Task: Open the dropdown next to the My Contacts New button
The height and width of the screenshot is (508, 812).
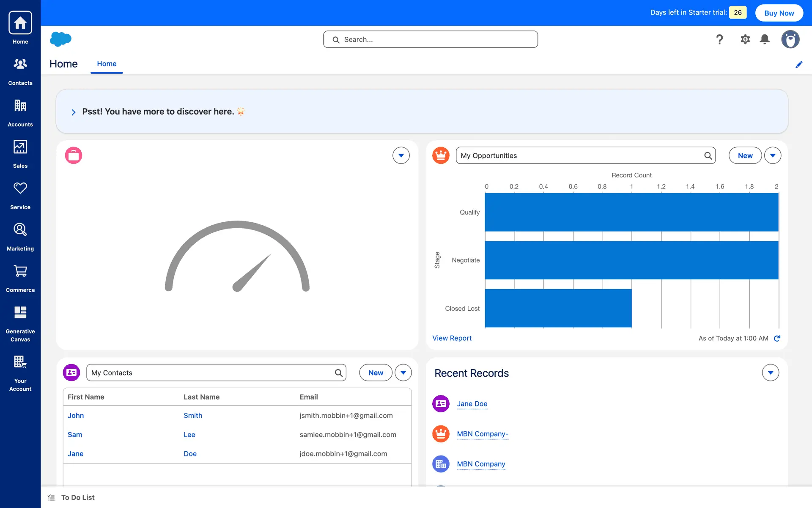Action: coord(403,373)
